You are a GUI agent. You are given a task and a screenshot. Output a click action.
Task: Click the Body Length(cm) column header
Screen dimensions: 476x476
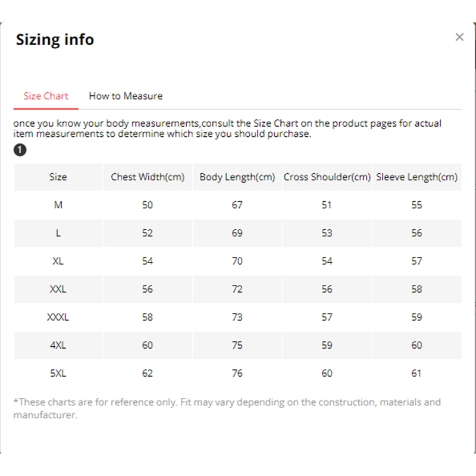click(x=237, y=177)
